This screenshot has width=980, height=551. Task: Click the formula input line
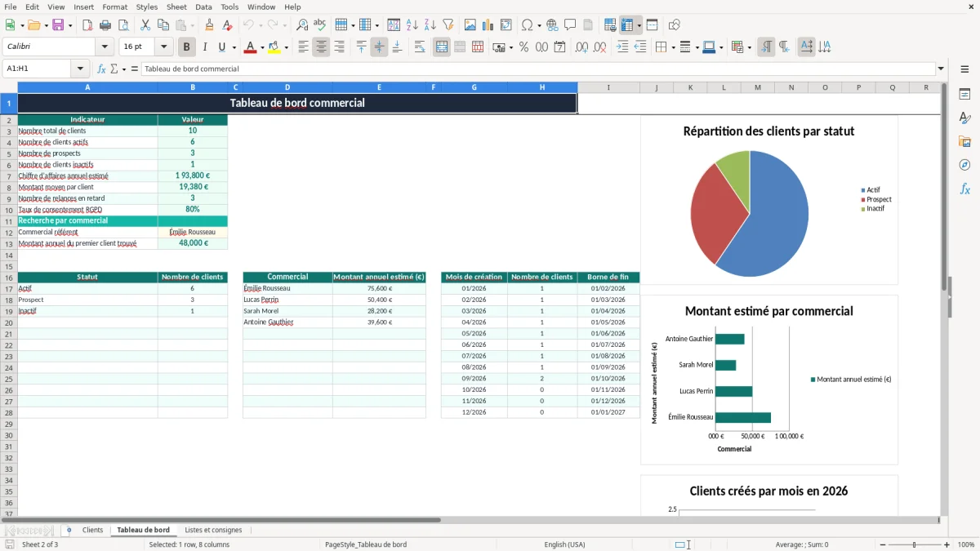[537, 69]
